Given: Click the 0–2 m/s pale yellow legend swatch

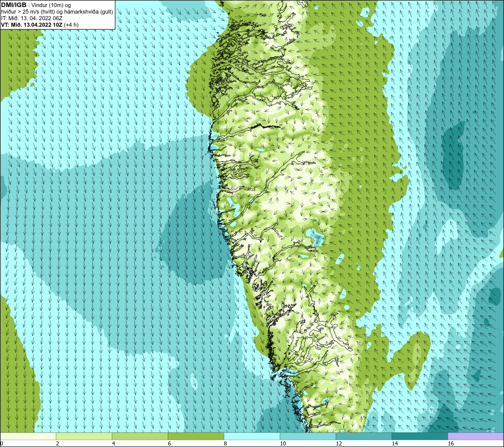Looking at the screenshot, I should 28,436.
